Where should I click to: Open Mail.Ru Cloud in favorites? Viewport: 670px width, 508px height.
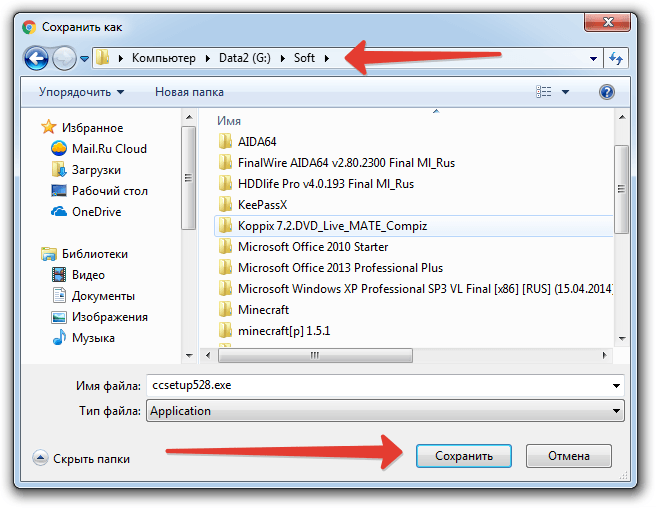click(x=109, y=149)
